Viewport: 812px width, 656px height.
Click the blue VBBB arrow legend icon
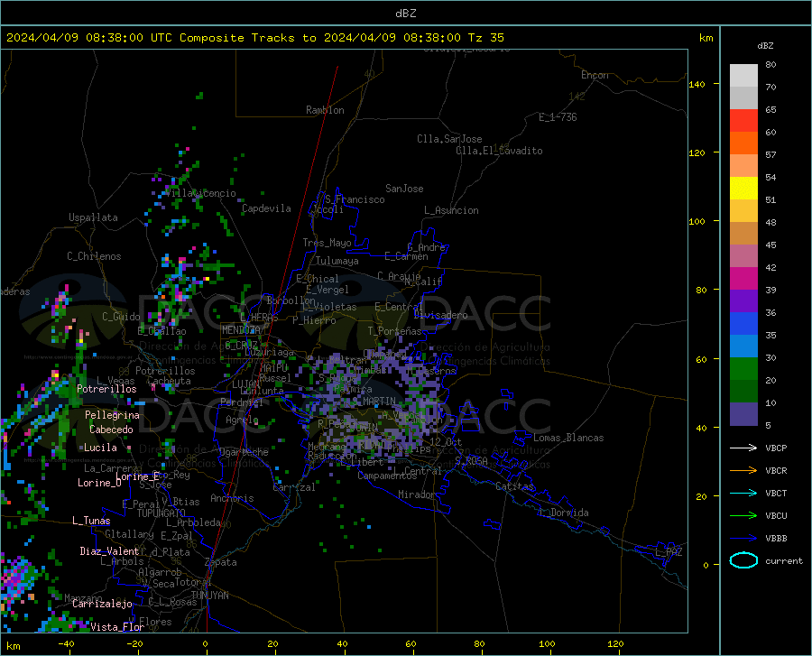743,538
